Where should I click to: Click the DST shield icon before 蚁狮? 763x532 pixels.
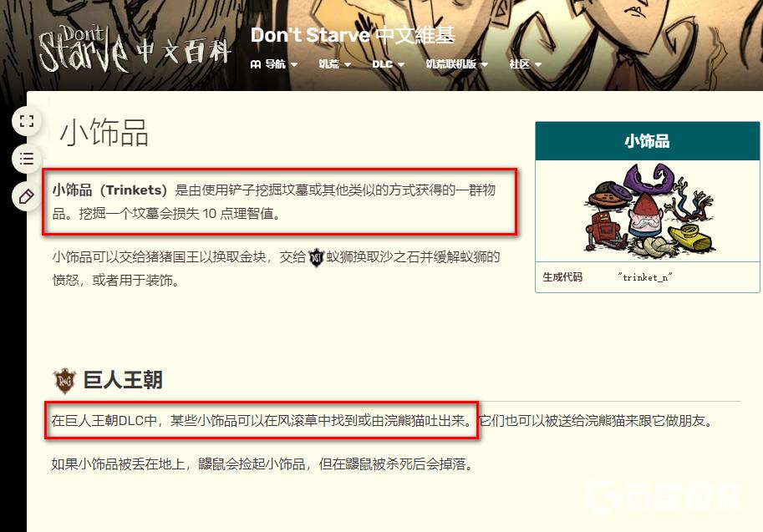[x=316, y=257]
